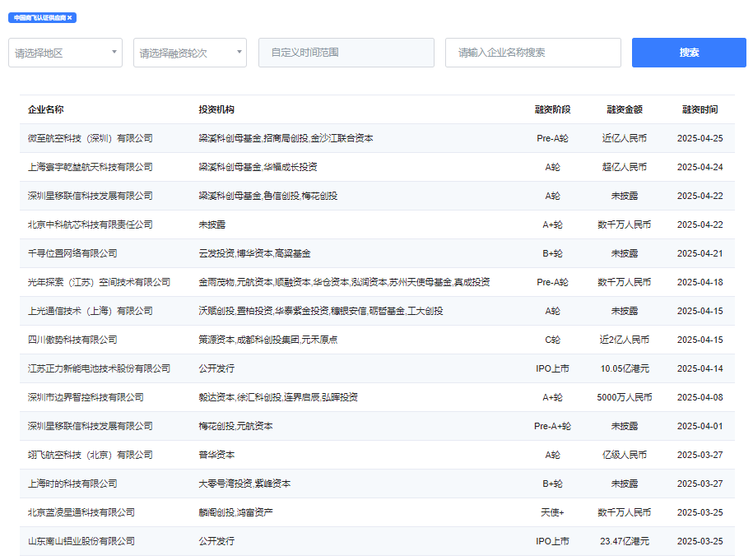Click the 融资阶段 column header
This screenshot has width=753, height=560.
click(x=552, y=109)
